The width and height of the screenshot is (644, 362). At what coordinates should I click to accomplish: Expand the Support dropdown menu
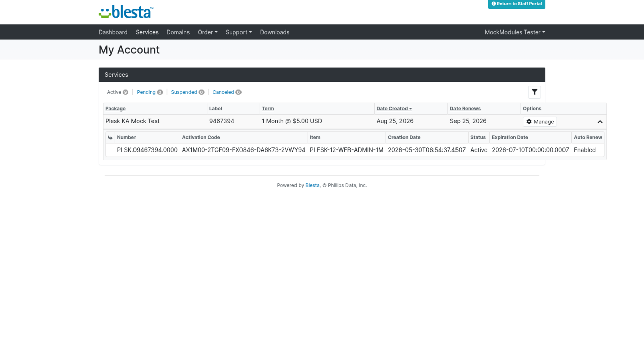tap(238, 32)
